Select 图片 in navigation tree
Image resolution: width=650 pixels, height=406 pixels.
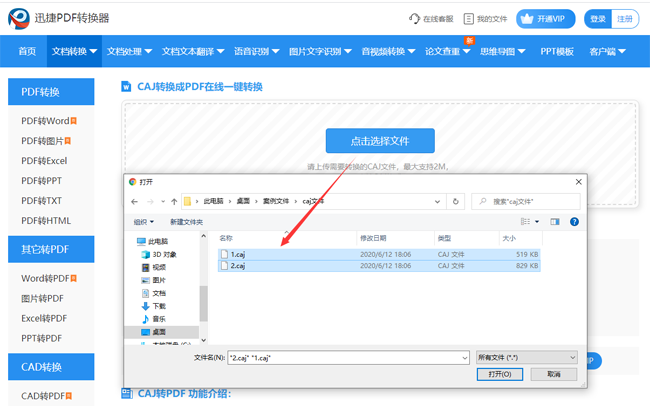tap(154, 280)
